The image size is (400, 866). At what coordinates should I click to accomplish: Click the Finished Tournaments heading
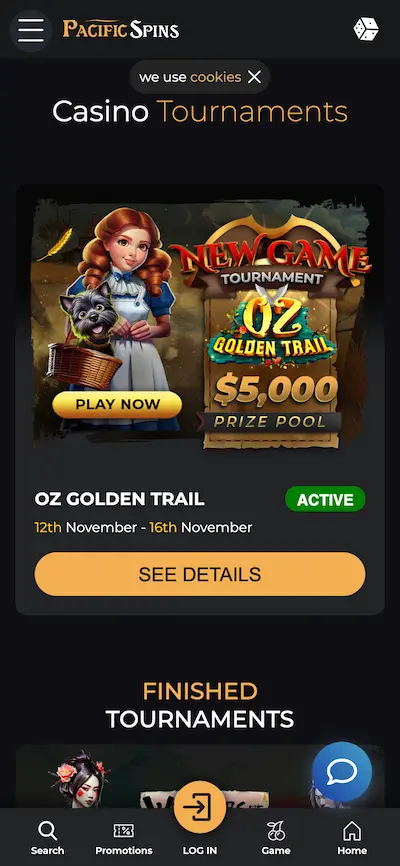click(x=200, y=705)
